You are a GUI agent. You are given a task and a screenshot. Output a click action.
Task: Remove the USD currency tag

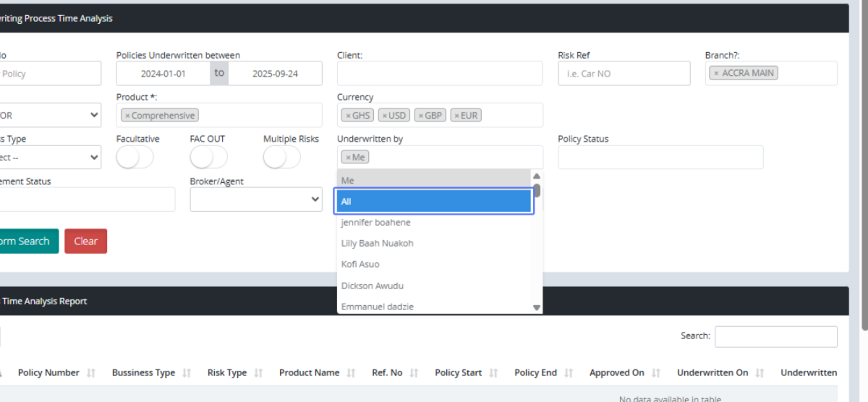[x=385, y=116]
